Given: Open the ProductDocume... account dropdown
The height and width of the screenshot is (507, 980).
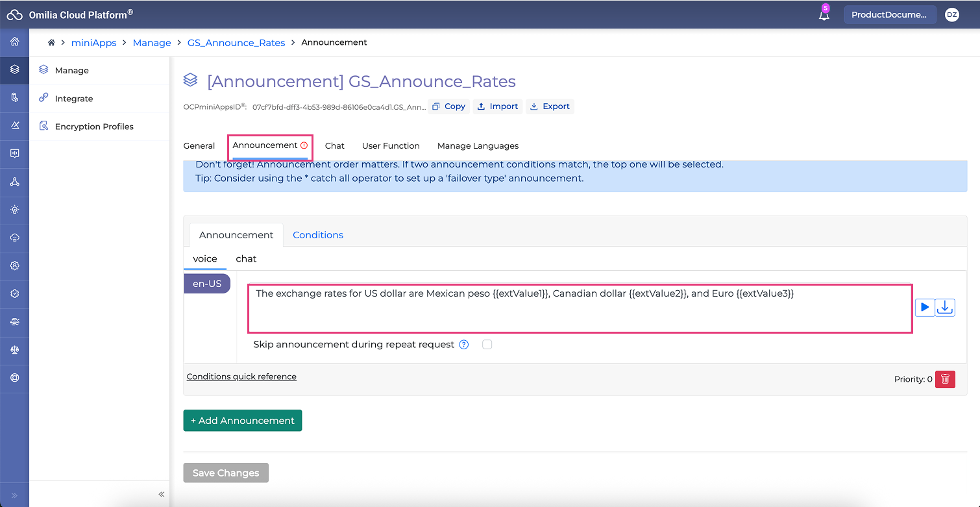Looking at the screenshot, I should [889, 15].
